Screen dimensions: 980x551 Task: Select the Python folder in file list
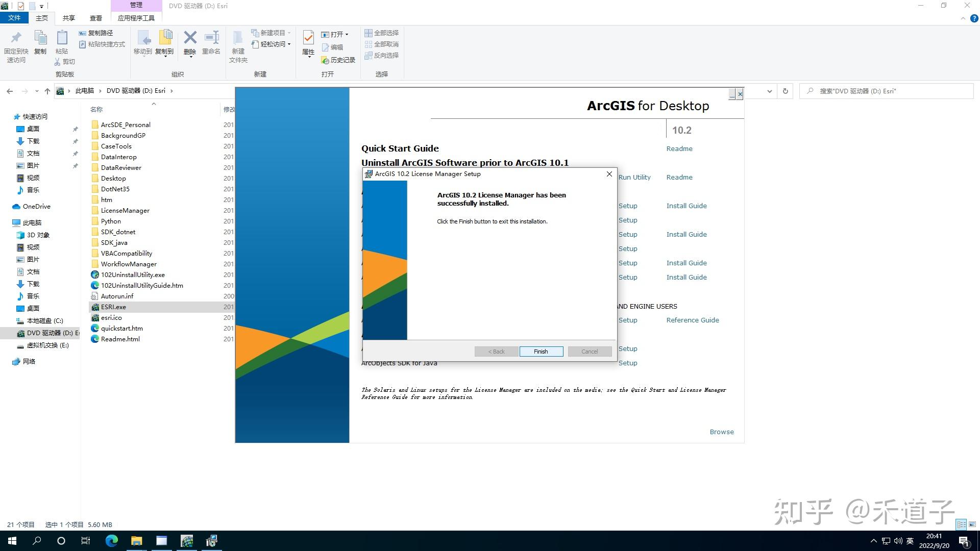[111, 221]
